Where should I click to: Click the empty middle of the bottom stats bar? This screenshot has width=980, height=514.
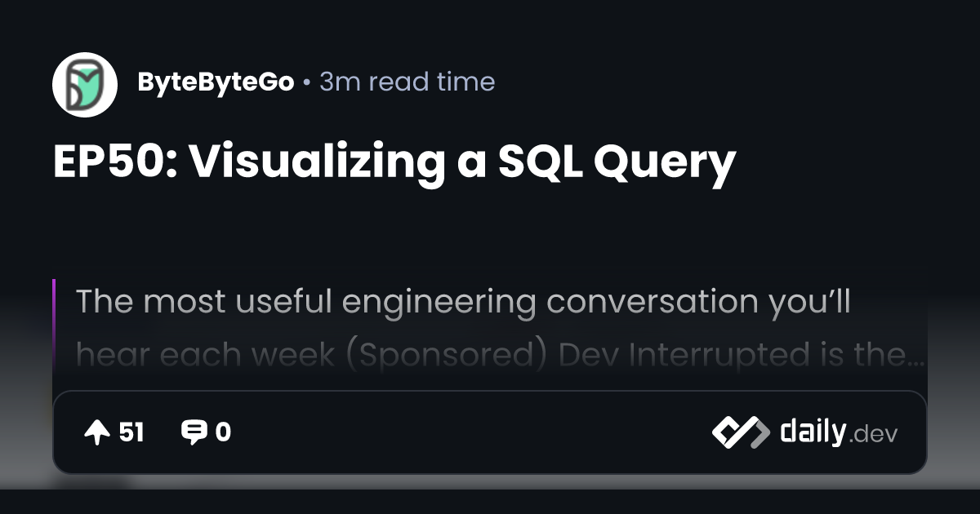470,432
